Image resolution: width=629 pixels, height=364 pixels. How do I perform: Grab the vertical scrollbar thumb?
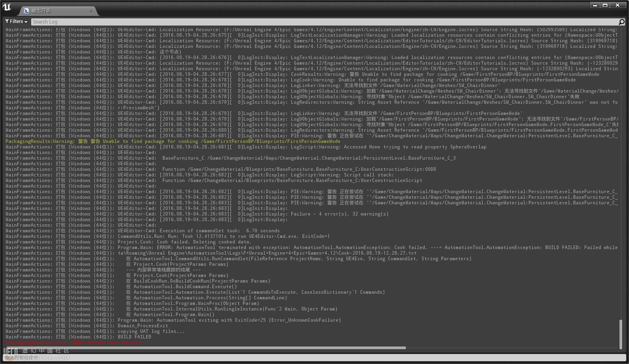[621, 334]
